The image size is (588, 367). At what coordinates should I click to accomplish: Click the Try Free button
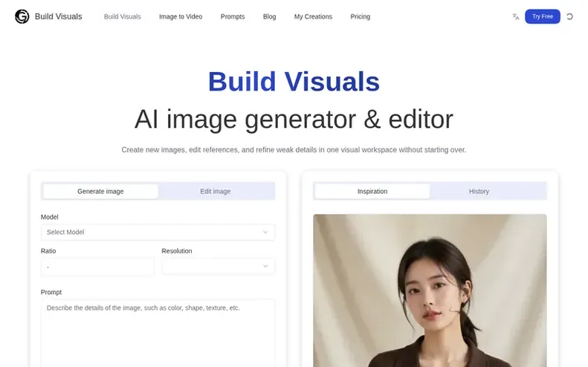[x=542, y=16]
